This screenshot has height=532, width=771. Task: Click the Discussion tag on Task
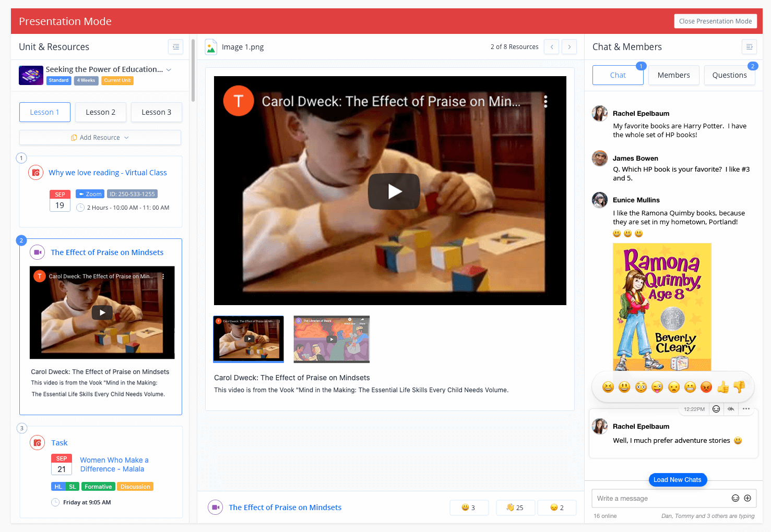coord(135,487)
